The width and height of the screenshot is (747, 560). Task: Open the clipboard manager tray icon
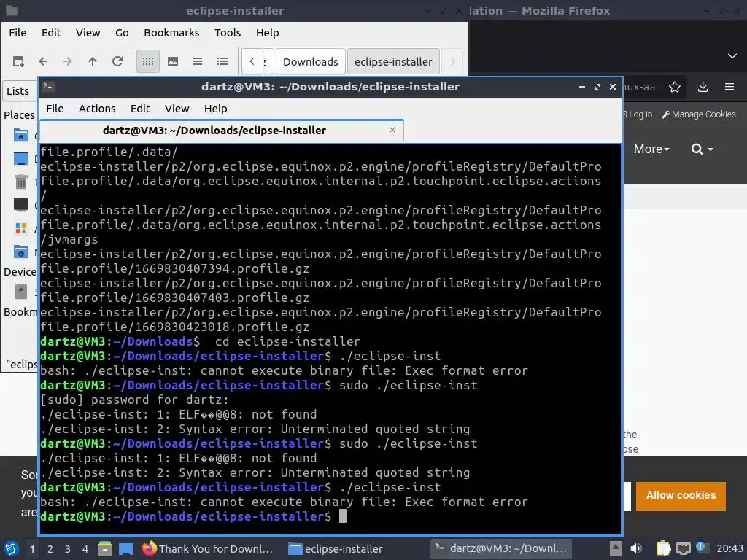(663, 548)
